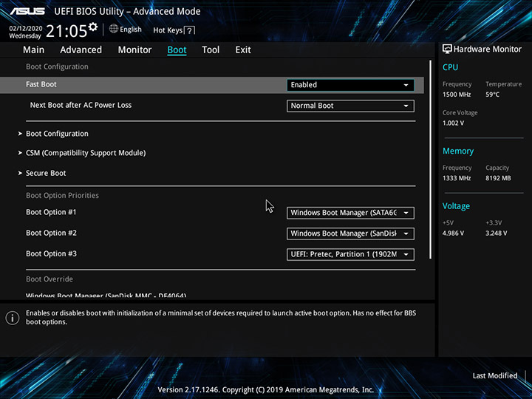This screenshot has width=532, height=399.
Task: Click the ASUS logo
Action: (27, 11)
